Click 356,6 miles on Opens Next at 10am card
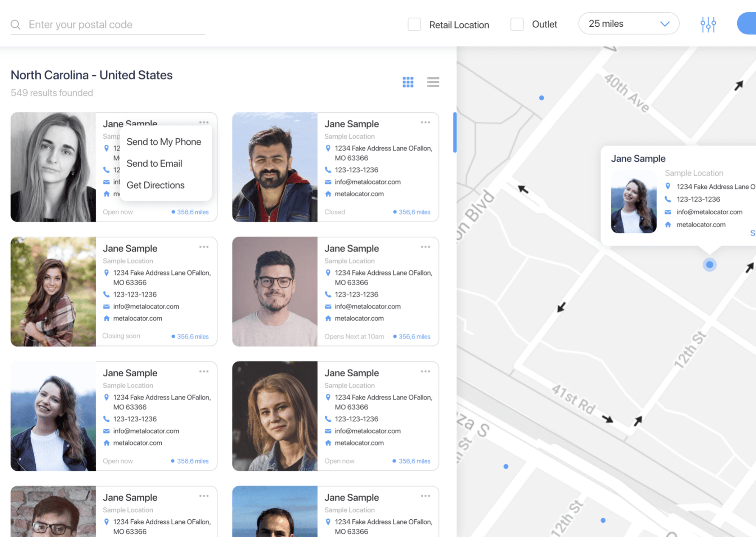This screenshot has width=756, height=537. tap(412, 337)
